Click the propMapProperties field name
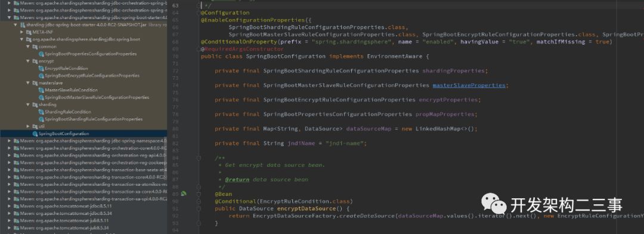The image size is (644, 234). click(x=445, y=114)
